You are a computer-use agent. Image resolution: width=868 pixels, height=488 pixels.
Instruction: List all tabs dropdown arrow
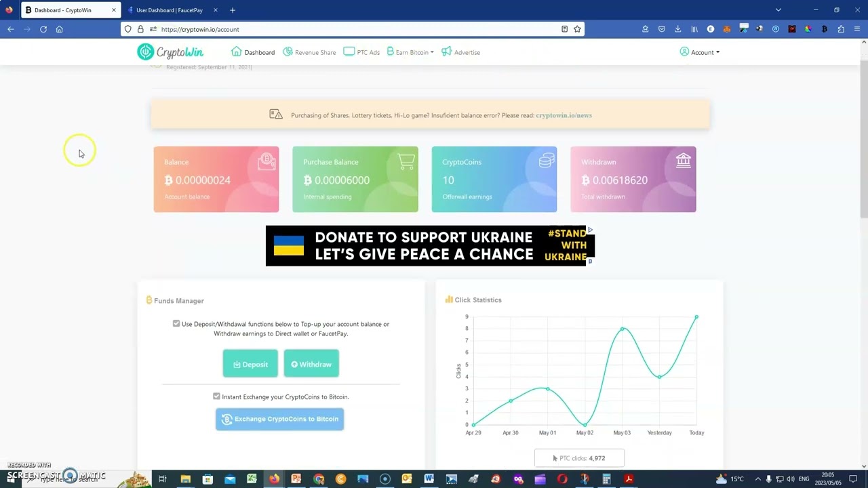(x=778, y=10)
